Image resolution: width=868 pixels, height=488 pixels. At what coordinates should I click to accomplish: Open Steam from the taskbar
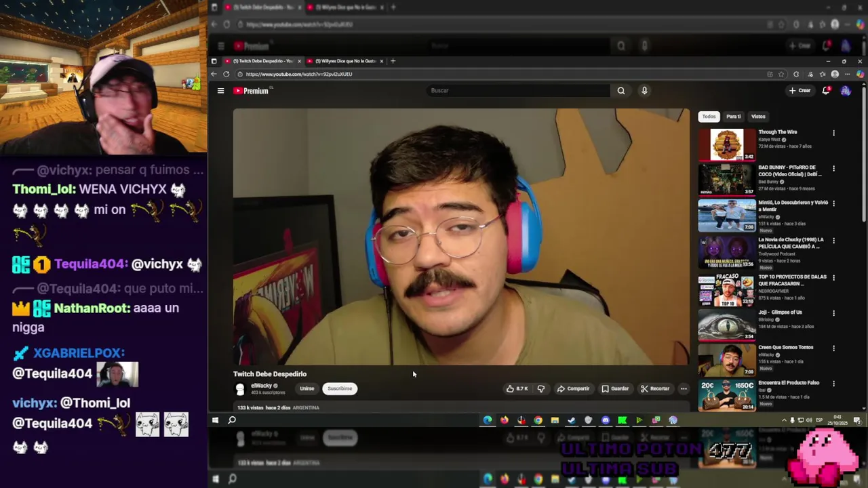pyautogui.click(x=572, y=420)
